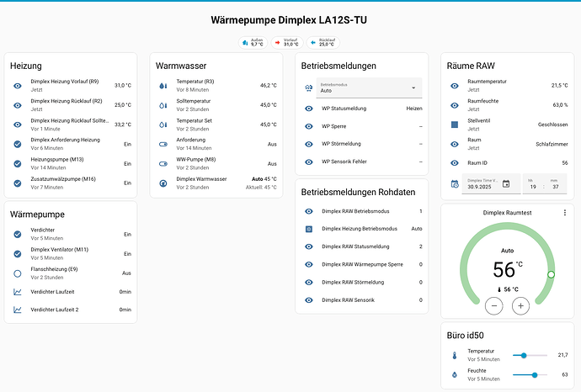Viewport: 581px width, 392px height.
Task: Click eye icon for Dimplex RAW Störmeldung
Action: (309, 283)
